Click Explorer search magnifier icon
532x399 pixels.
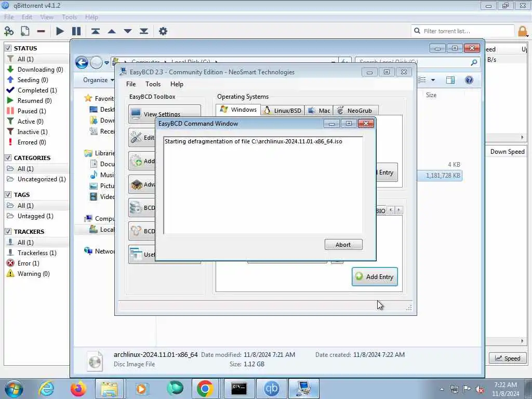[x=474, y=62]
